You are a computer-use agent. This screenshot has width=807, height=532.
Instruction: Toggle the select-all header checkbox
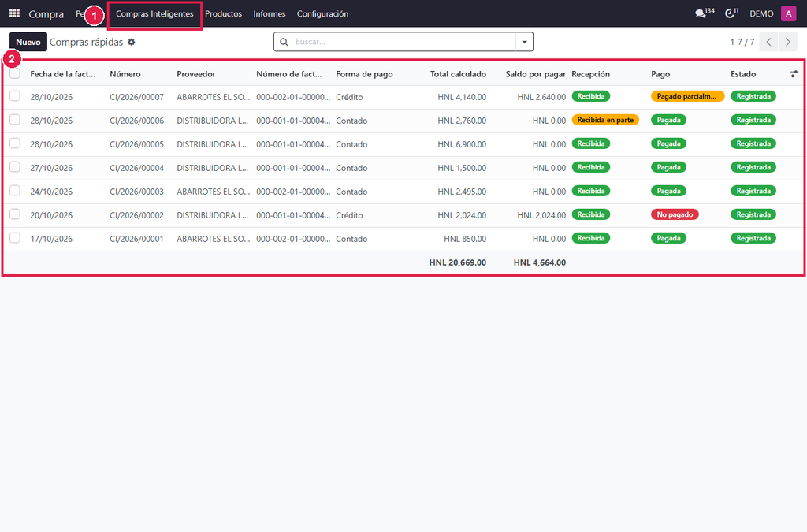(15, 73)
